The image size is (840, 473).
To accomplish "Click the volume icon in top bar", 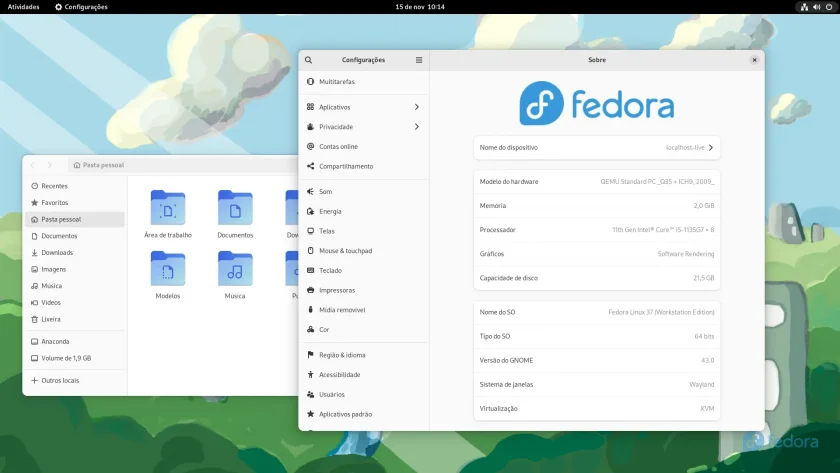I will [816, 7].
